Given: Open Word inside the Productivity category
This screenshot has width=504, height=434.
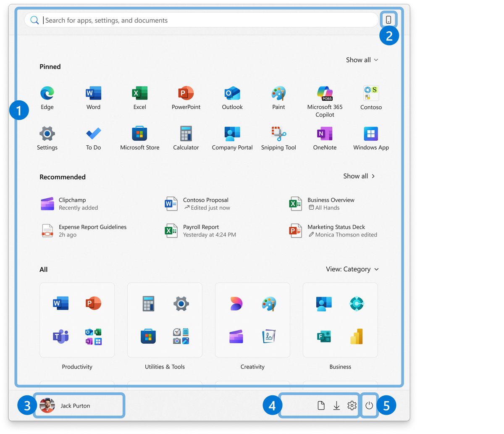Looking at the screenshot, I should [x=60, y=303].
